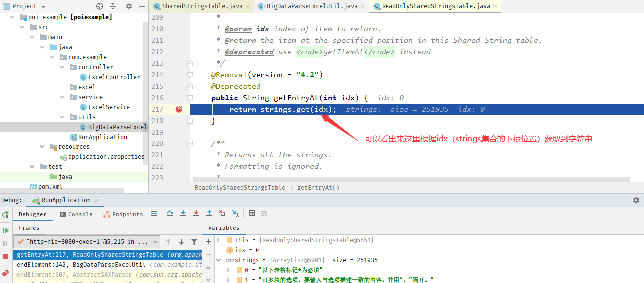This screenshot has width=644, height=283.
Task: Collapse the service package
Action: pyautogui.click(x=63, y=97)
